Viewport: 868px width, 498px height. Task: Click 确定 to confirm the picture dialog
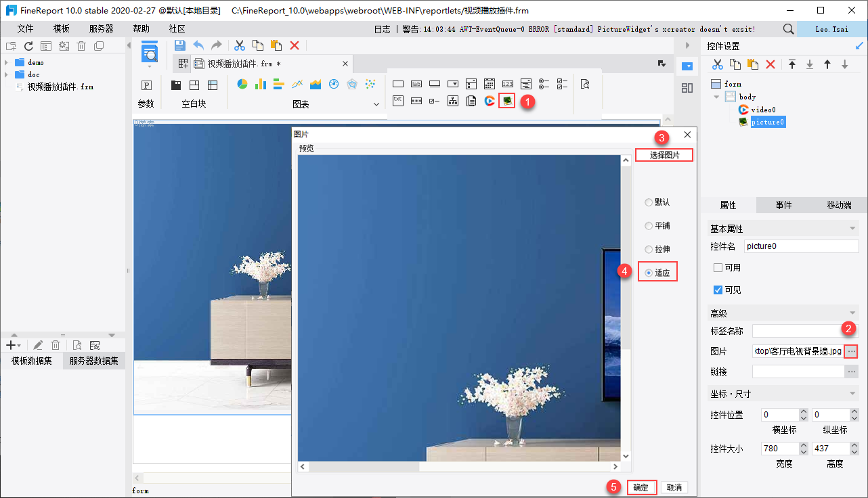coord(641,487)
